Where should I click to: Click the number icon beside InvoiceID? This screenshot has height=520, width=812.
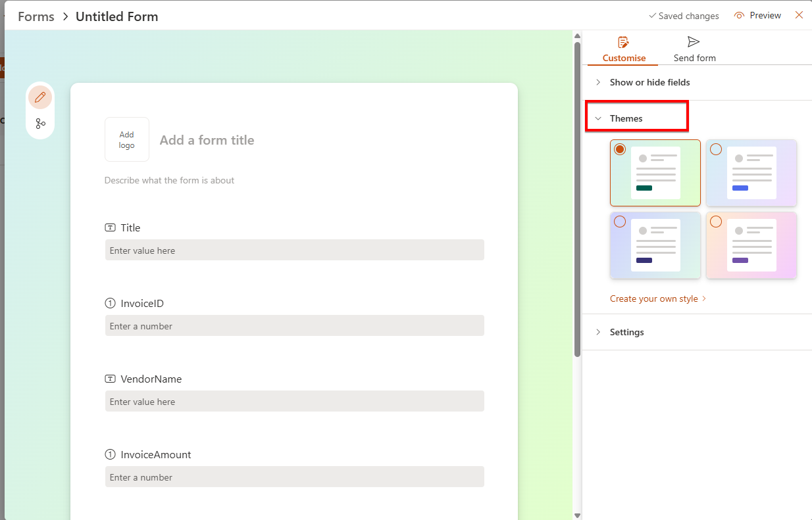point(110,303)
